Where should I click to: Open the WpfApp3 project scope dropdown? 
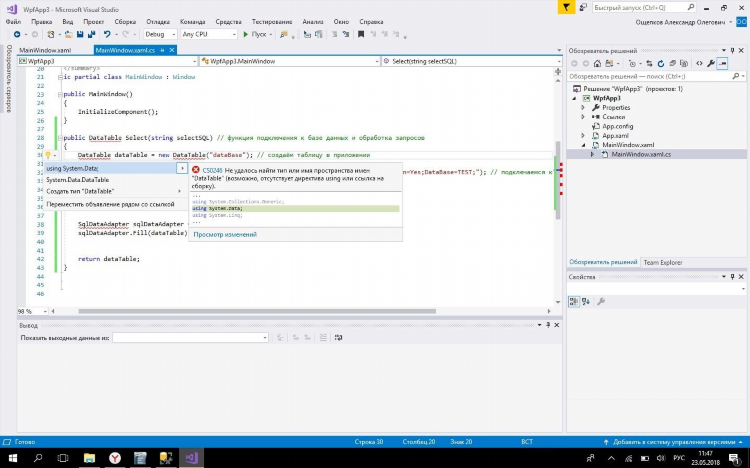pyautogui.click(x=107, y=61)
